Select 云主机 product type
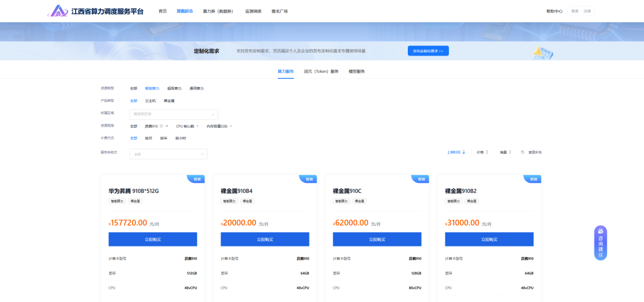 click(150, 101)
